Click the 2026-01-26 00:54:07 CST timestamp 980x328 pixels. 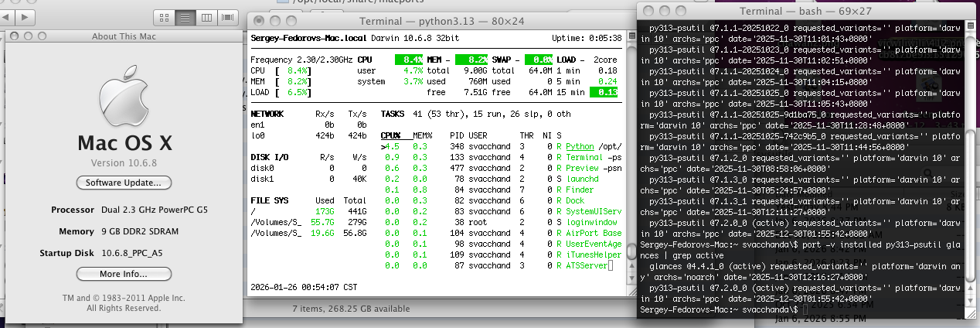tap(304, 288)
